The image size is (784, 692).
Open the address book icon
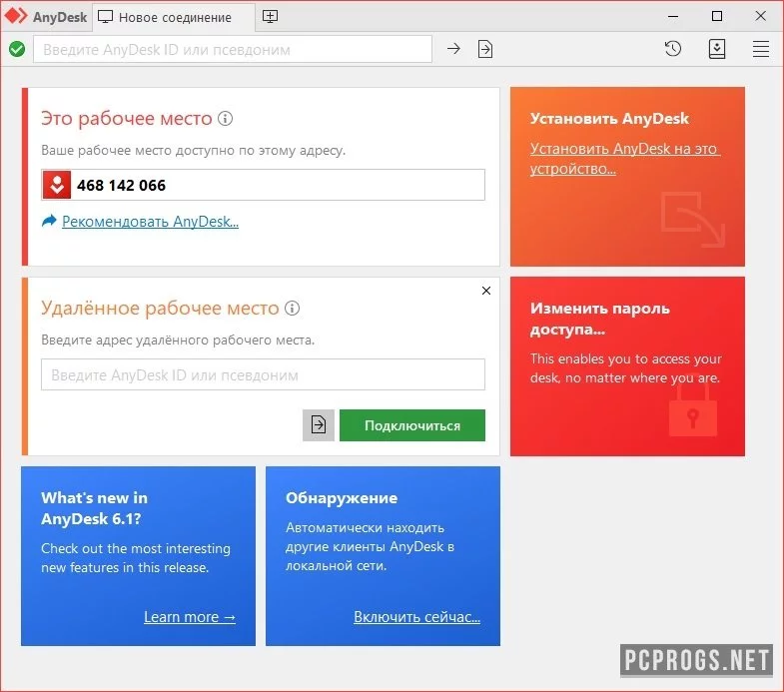[717, 49]
